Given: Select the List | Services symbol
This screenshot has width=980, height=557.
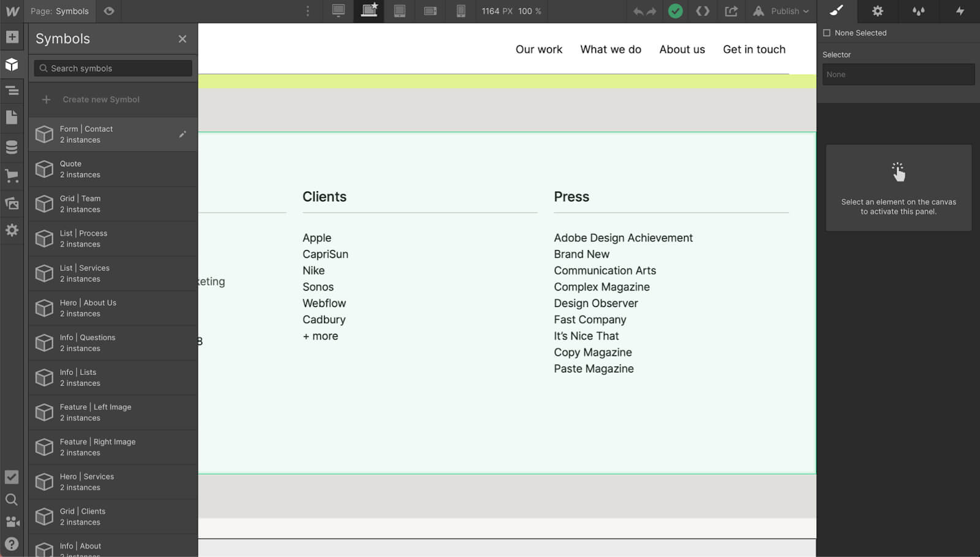Looking at the screenshot, I should [113, 273].
